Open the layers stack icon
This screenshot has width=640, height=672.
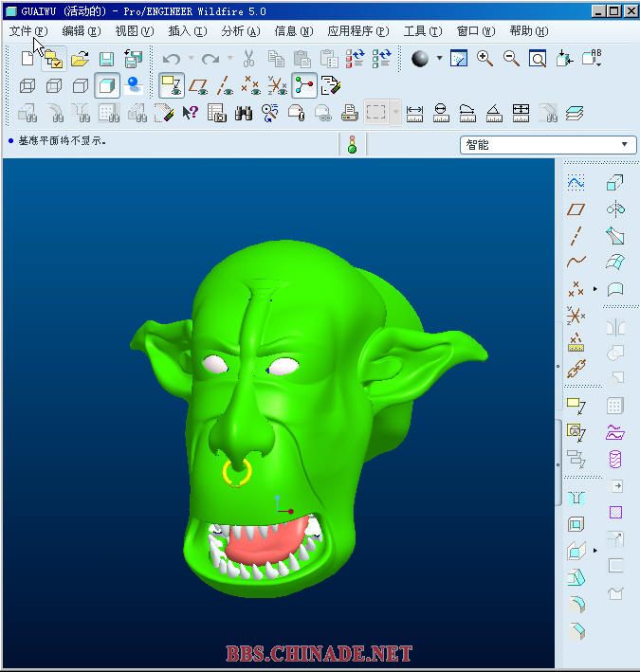pos(574,113)
